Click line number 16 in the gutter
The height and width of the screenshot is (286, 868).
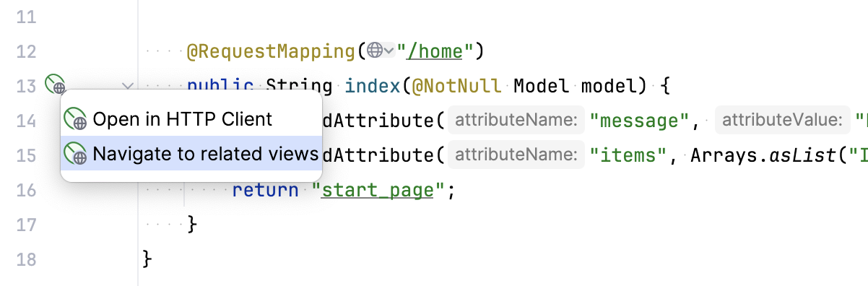[x=26, y=190]
